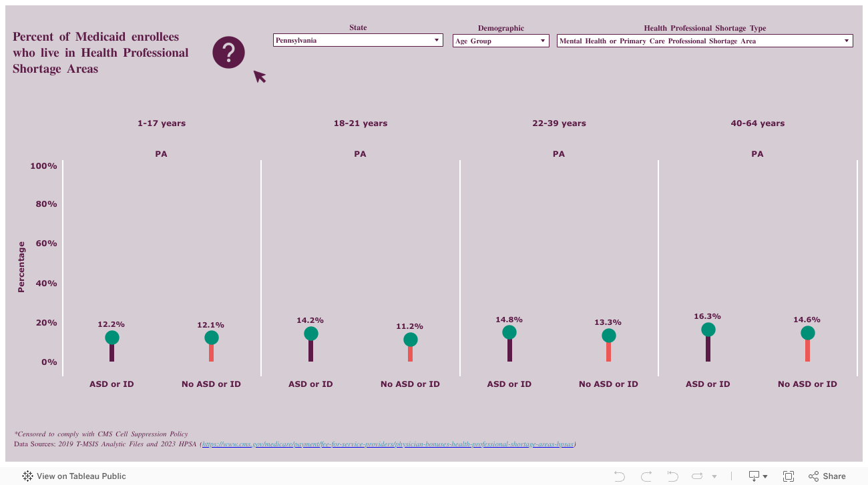Viewport: 868px width, 485px height.
Task: Click the 14.6% data label
Action: (807, 320)
